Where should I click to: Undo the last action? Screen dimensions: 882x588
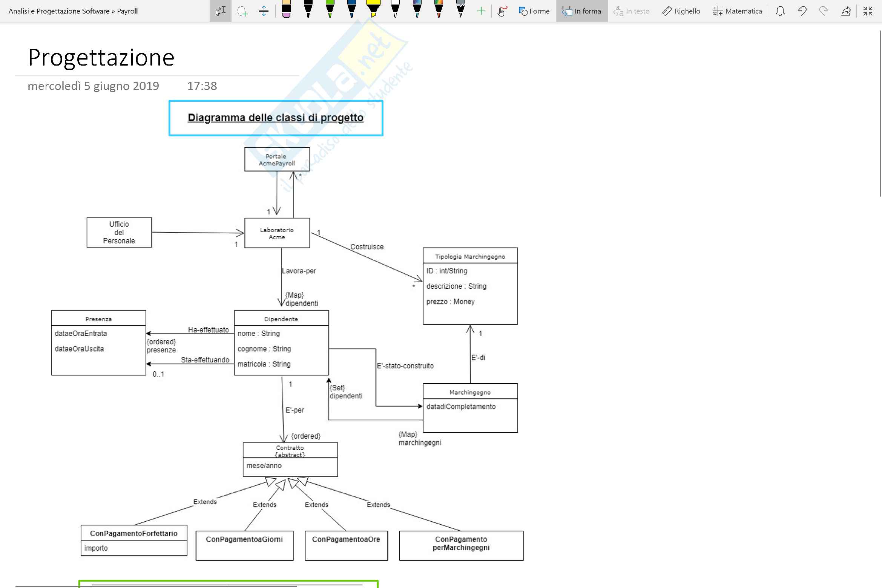(802, 11)
